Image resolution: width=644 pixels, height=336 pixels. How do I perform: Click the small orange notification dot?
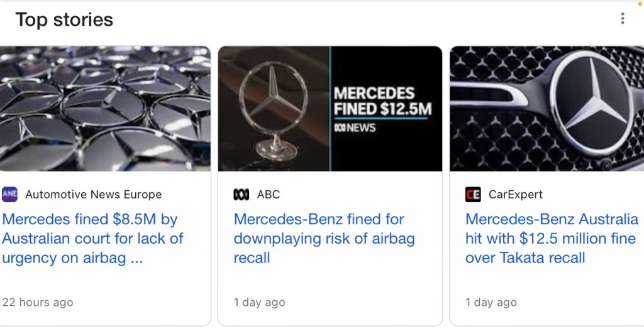640,2
